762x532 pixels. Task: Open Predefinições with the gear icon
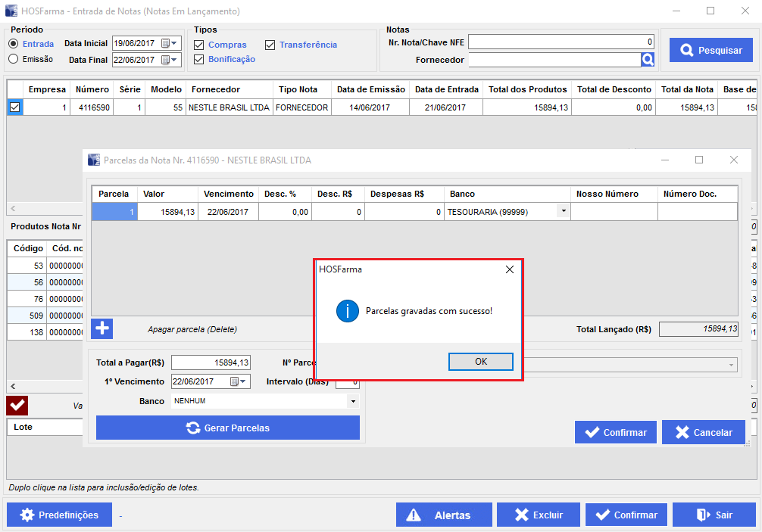(x=59, y=515)
